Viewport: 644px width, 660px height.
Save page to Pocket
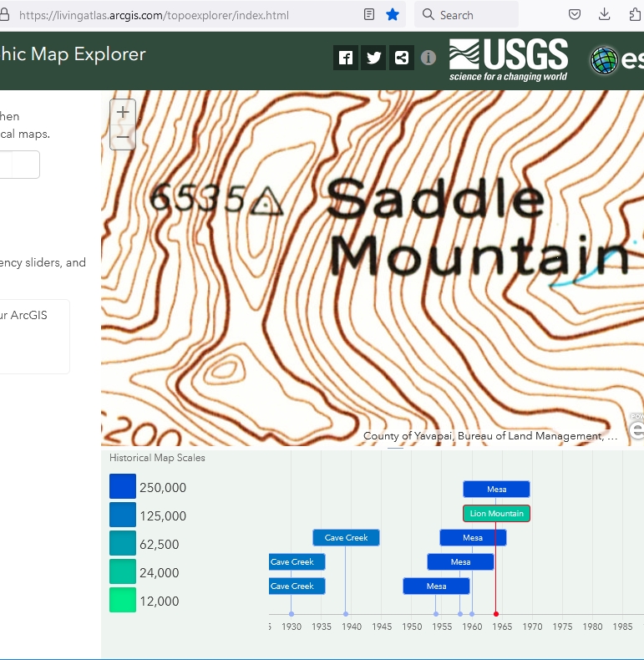click(575, 14)
